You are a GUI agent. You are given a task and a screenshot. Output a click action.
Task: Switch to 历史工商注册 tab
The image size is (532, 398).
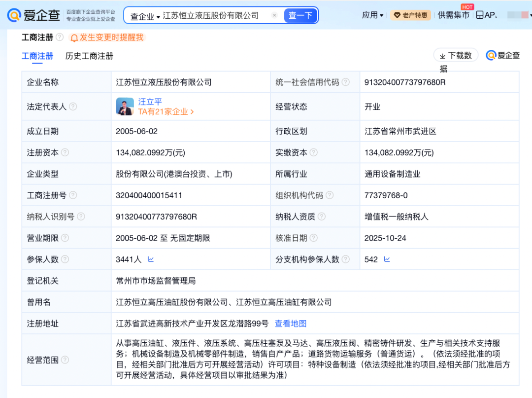89,56
